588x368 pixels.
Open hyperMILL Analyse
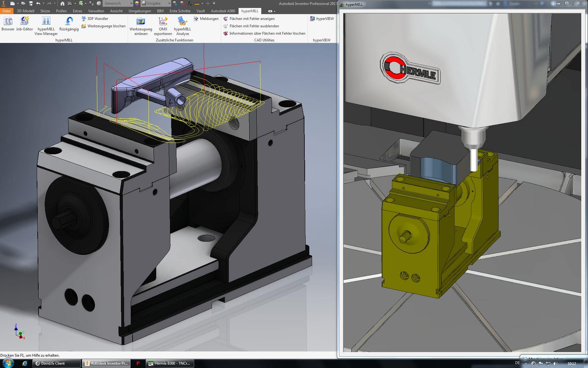click(x=183, y=26)
